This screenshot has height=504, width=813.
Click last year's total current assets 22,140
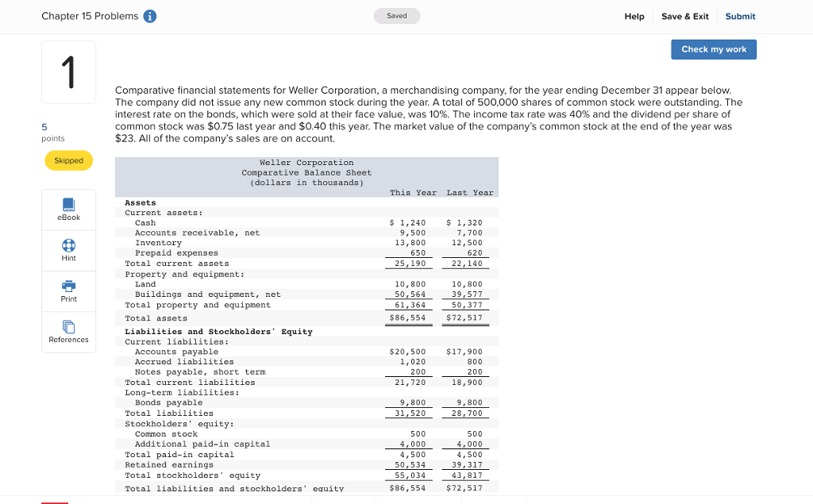tap(467, 264)
